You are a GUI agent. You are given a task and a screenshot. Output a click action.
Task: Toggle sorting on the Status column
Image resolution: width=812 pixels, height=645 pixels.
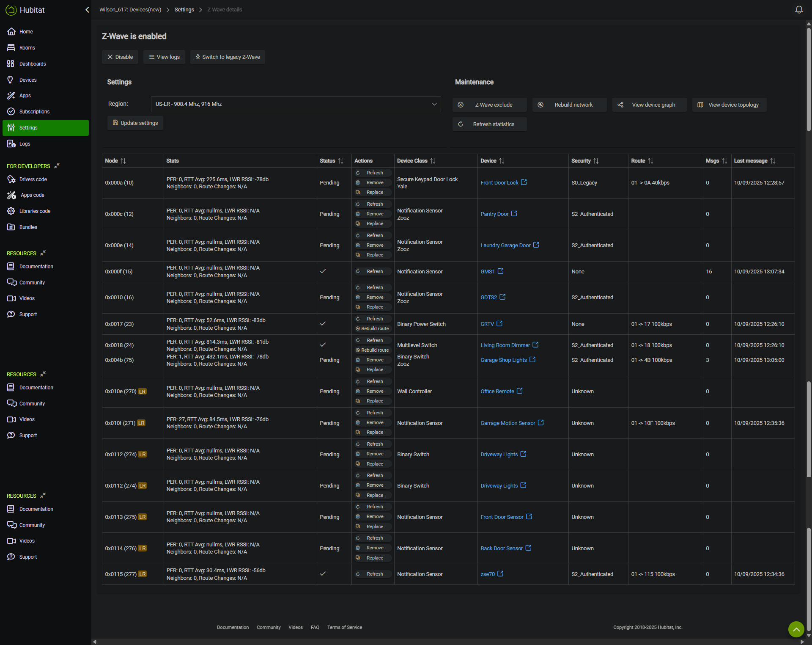click(x=340, y=161)
